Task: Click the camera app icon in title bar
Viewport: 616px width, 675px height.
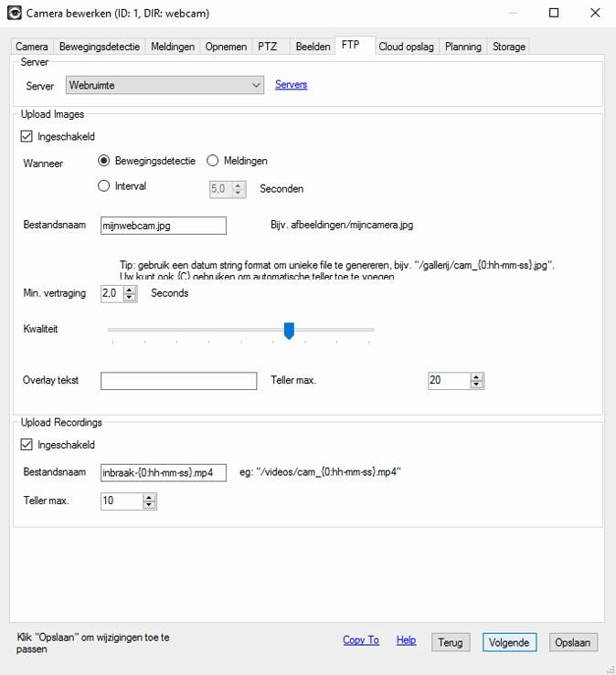Action: [x=15, y=13]
